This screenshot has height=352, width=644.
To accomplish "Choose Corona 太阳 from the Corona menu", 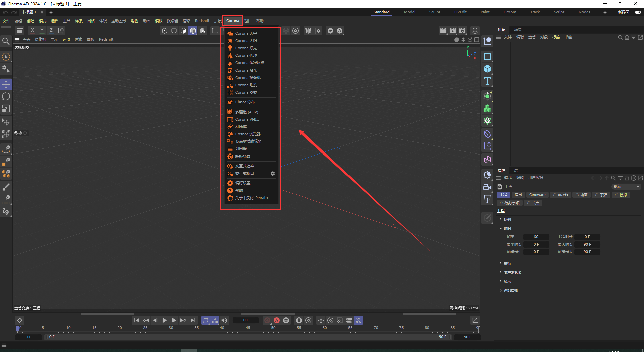I will click(x=246, y=41).
